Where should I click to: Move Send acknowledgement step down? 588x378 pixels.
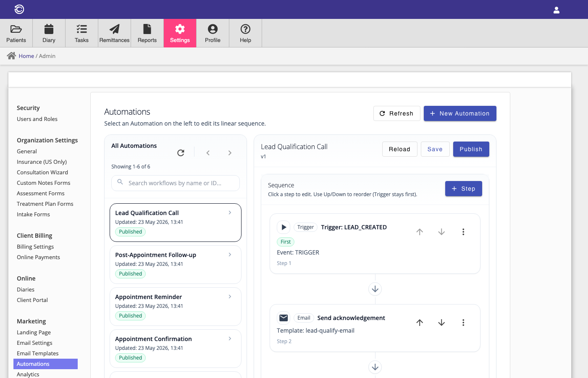[441, 323]
